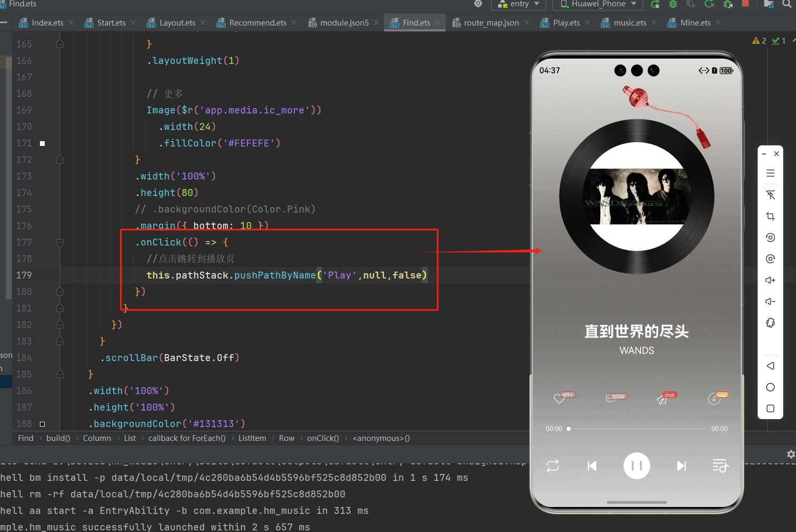The width and height of the screenshot is (796, 532).
Task: Click the emulator screenshot crop icon
Action: [770, 216]
